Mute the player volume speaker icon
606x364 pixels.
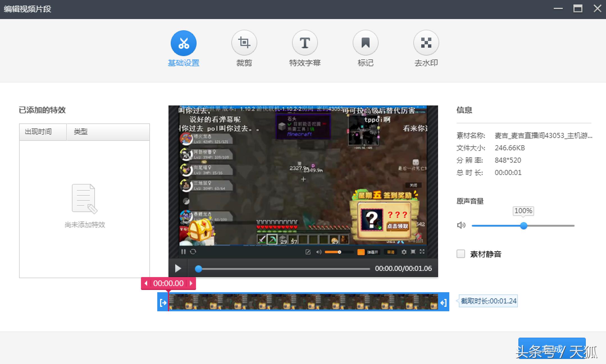pos(318,252)
